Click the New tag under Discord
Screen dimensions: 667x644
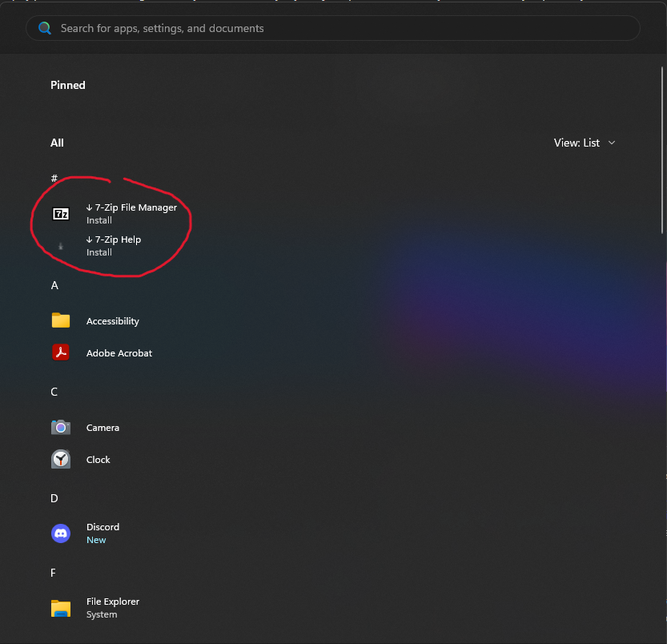[96, 540]
